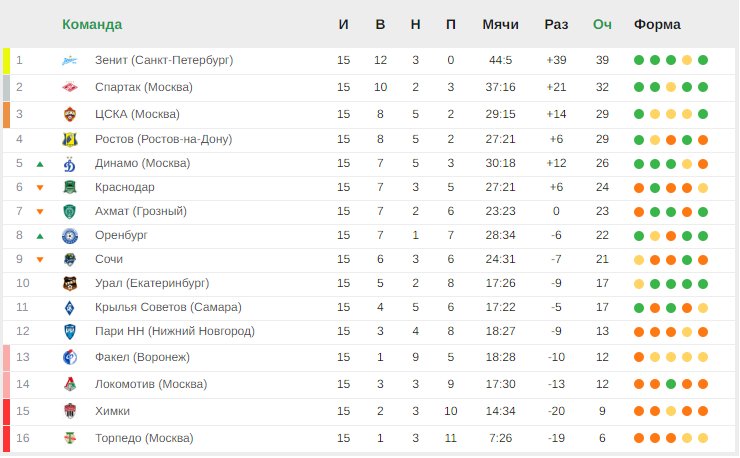This screenshot has height=458, width=740.
Task: Select the Rostov club crest icon
Action: 70,140
